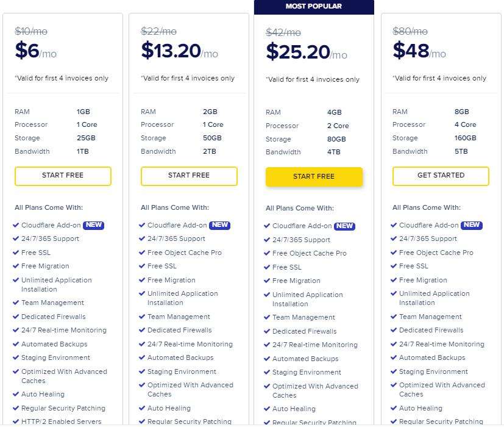Click Free Object Cache Pro checkmark in $13.20 plan

pyautogui.click(x=143, y=253)
